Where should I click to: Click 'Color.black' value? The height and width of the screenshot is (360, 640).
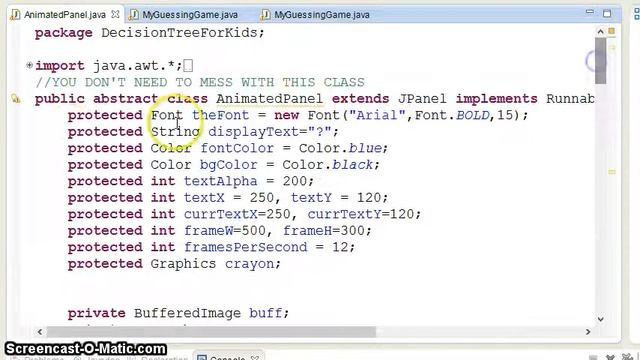click(328, 165)
